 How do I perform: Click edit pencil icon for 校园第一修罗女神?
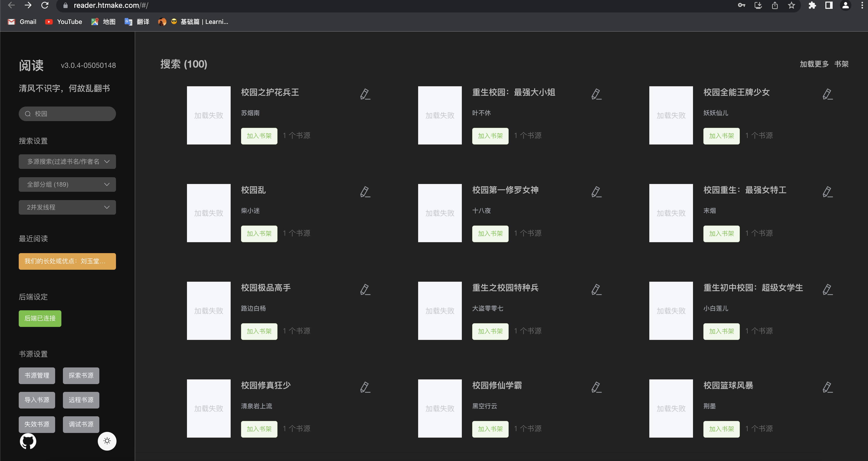pos(596,192)
